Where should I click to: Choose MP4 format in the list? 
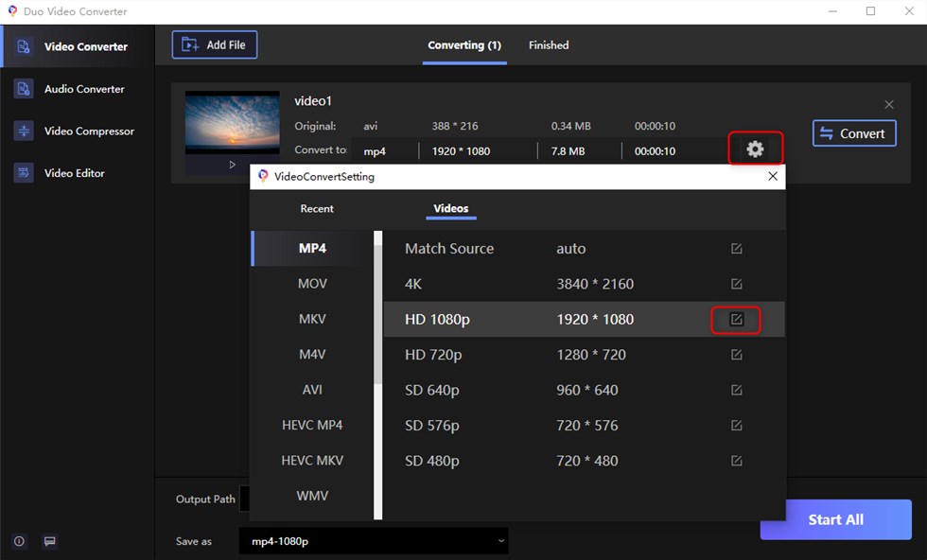click(x=312, y=249)
